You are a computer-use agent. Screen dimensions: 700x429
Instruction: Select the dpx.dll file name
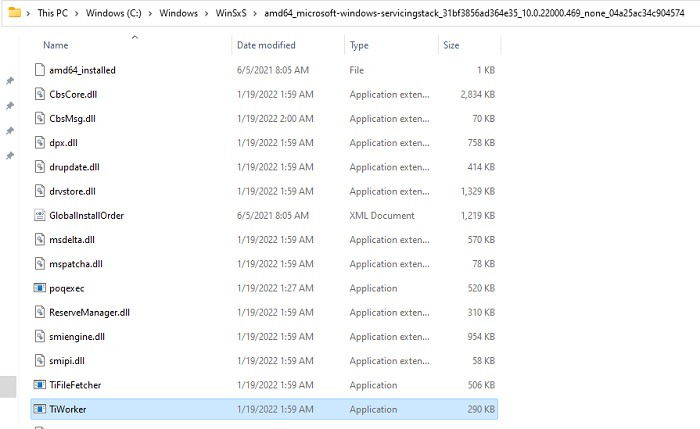(63, 143)
